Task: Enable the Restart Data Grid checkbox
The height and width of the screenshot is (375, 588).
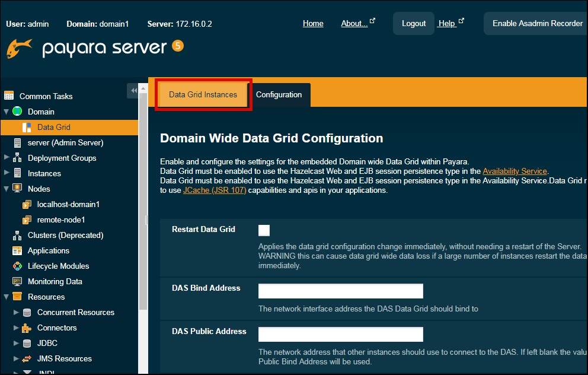Action: 264,230
